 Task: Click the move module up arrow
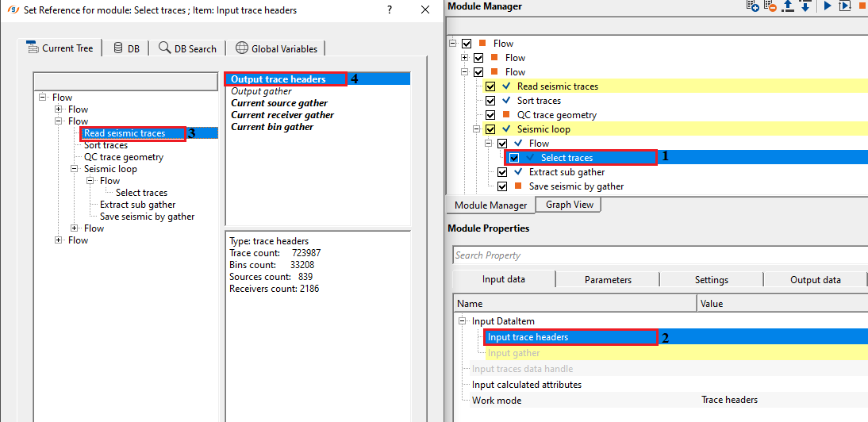(x=788, y=6)
